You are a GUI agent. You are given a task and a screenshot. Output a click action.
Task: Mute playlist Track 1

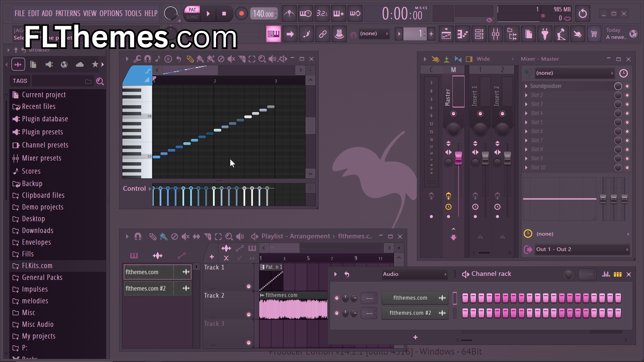pyautogui.click(x=249, y=287)
